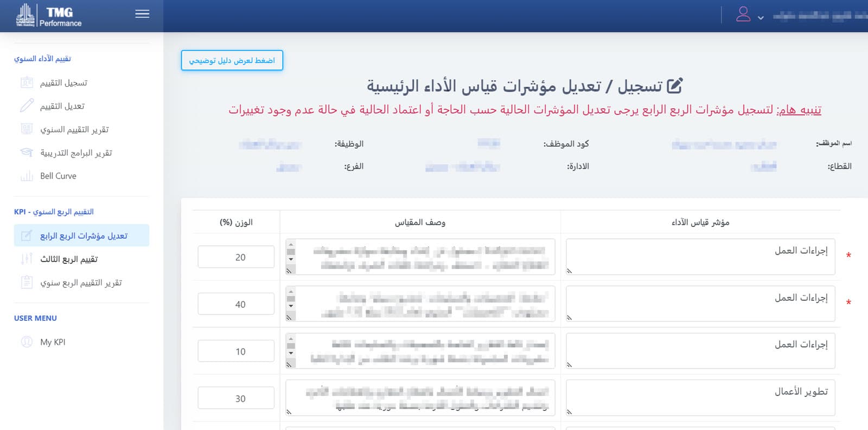This screenshot has height=430, width=868.
Task: Click the مؤشر قياس الآداء column header
Action: click(700, 222)
